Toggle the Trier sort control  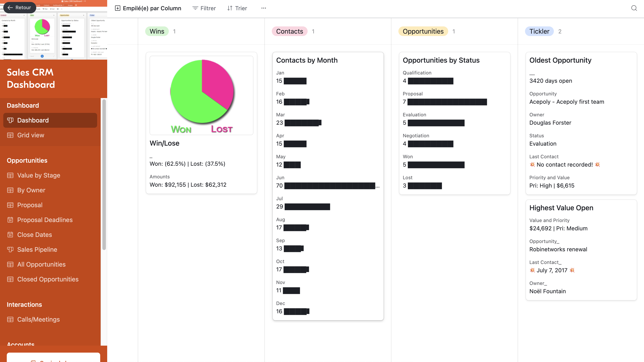click(x=236, y=8)
